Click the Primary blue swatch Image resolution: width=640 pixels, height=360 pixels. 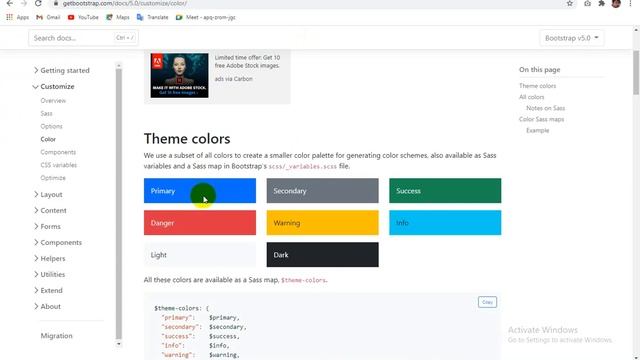pyautogui.click(x=200, y=191)
